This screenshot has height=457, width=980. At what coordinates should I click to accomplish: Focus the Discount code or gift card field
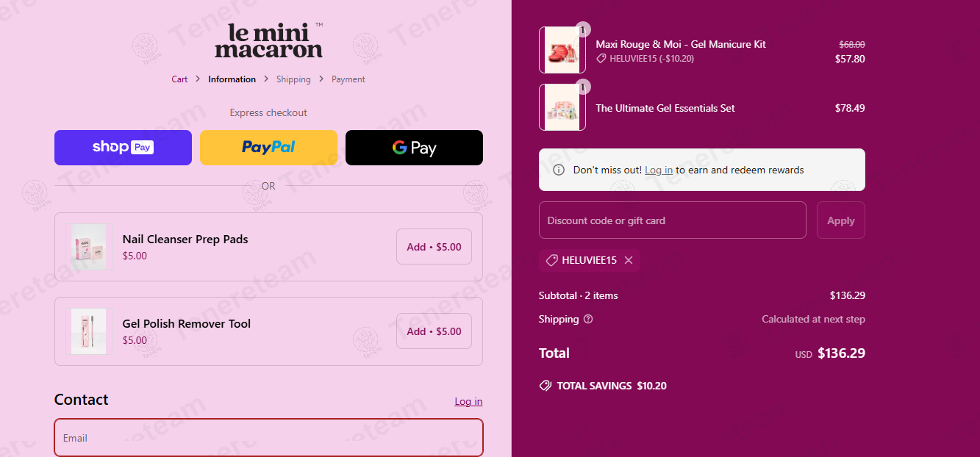coord(672,220)
